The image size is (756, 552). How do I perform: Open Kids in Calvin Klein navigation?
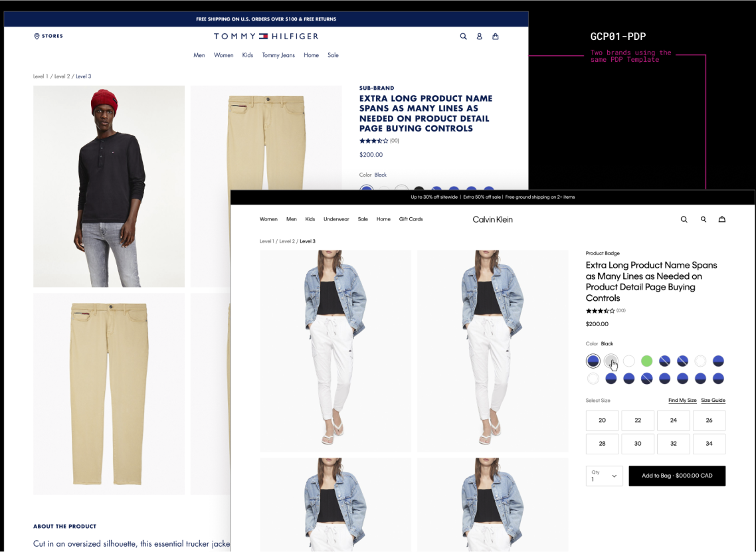310,219
